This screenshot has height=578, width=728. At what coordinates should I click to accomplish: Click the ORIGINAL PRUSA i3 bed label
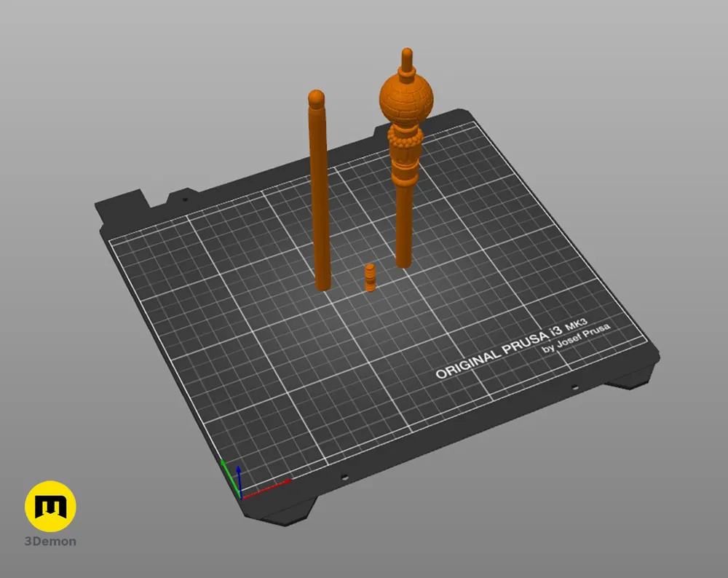coord(499,352)
